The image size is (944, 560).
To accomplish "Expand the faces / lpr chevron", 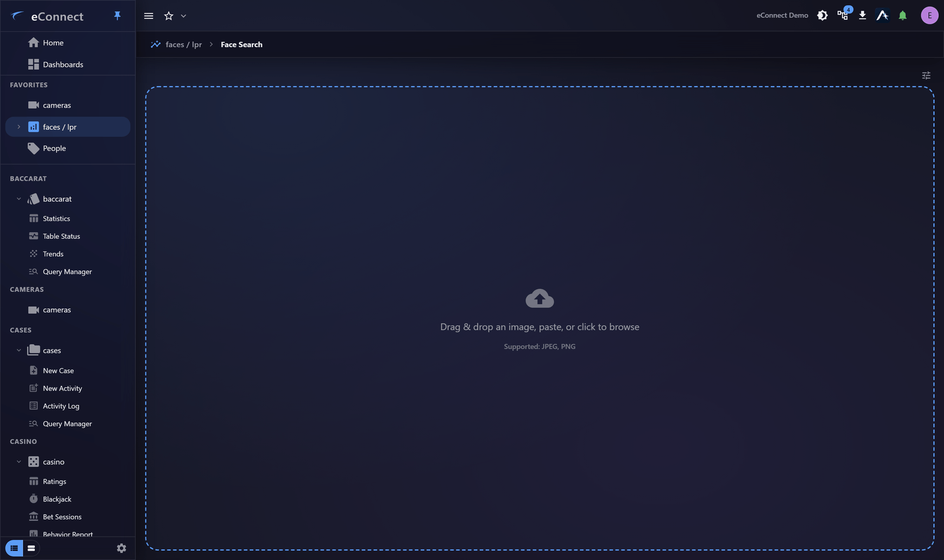I will [19, 127].
